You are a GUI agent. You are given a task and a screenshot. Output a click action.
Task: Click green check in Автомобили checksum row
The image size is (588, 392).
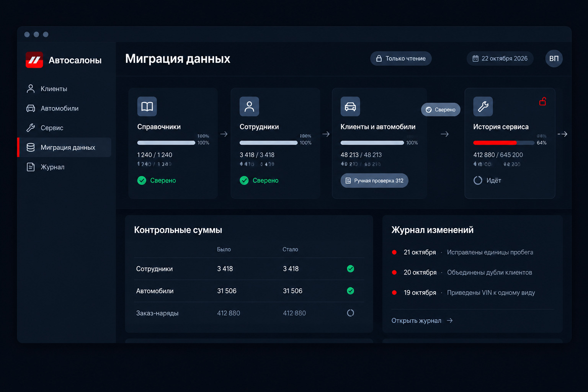pyautogui.click(x=350, y=291)
